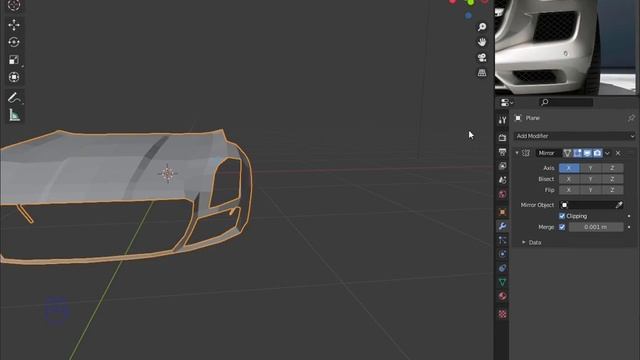Enable Flip on Y axis
Screen dimensions: 640x360
pos(590,190)
